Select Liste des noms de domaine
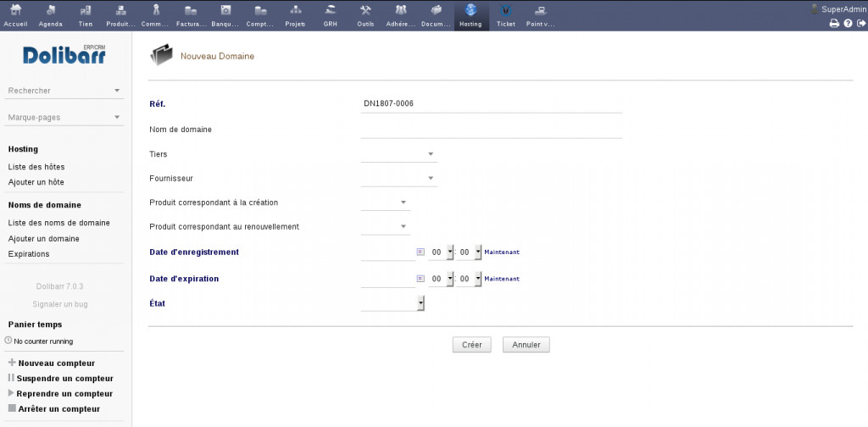The width and height of the screenshot is (868, 427). click(58, 223)
